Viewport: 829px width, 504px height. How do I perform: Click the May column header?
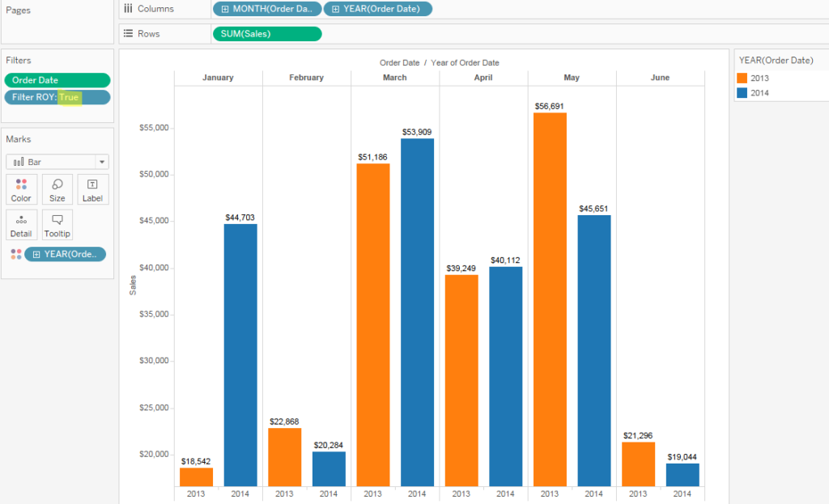coord(572,78)
